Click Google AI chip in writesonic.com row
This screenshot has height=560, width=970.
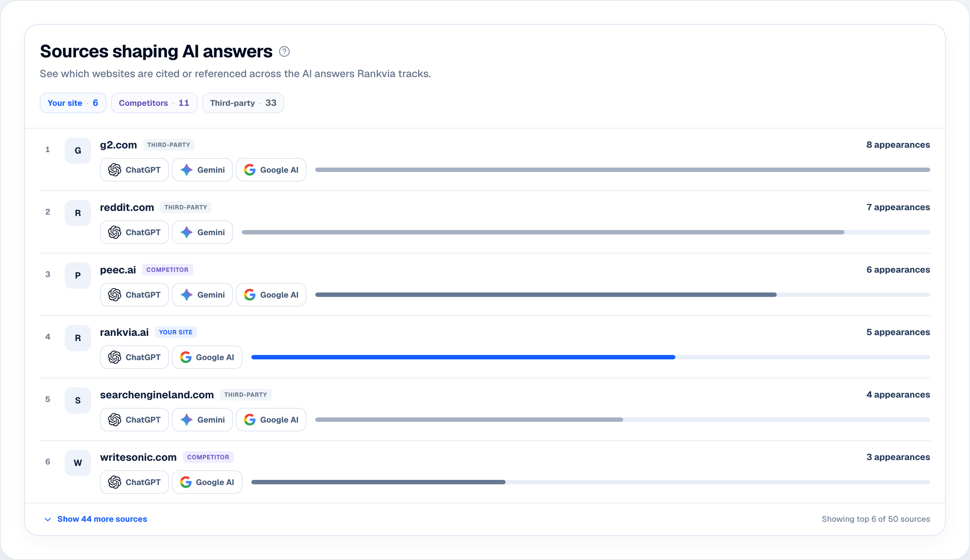pos(207,482)
